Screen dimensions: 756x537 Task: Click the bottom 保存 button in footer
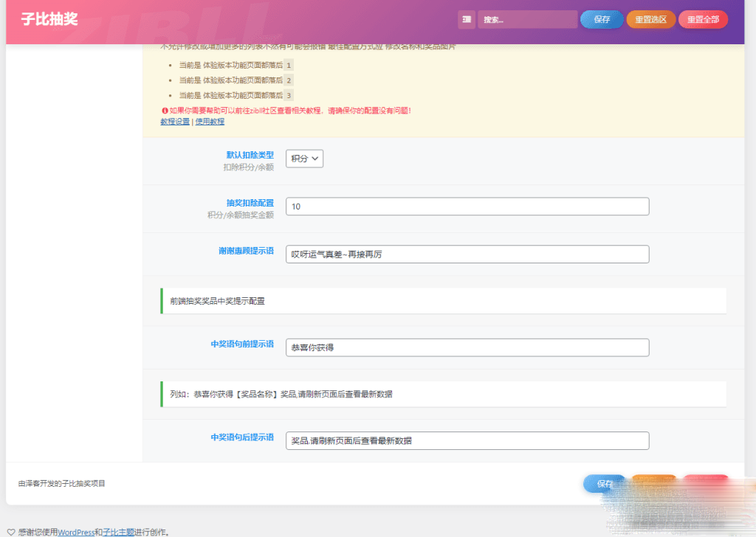tap(604, 484)
